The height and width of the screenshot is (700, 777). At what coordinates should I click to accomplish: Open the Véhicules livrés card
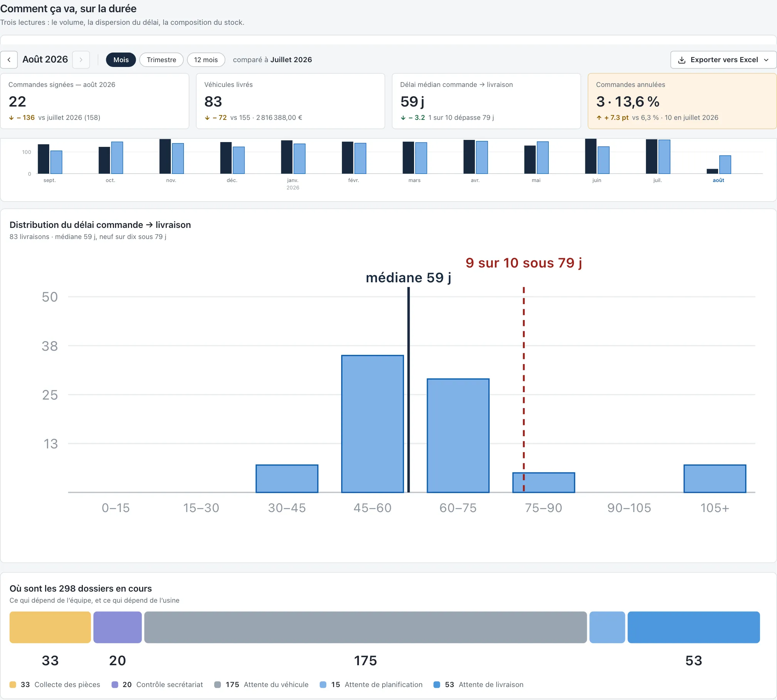tap(290, 101)
